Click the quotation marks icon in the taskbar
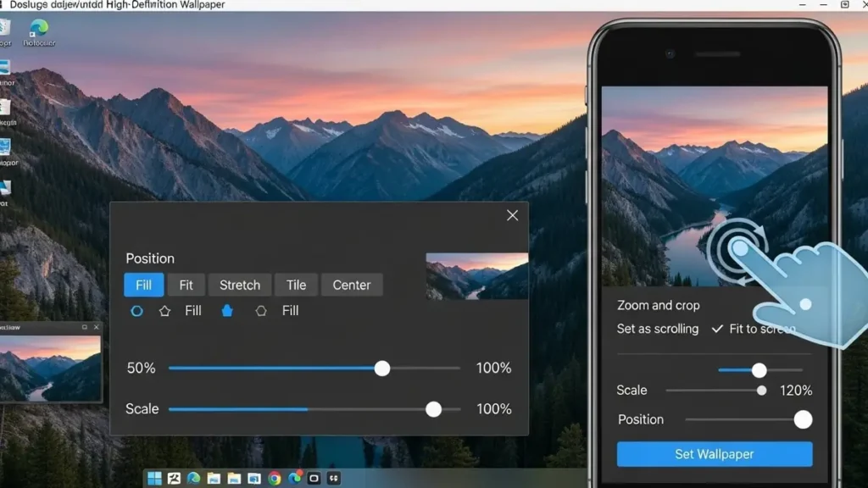This screenshot has width=868, height=488. (335, 477)
